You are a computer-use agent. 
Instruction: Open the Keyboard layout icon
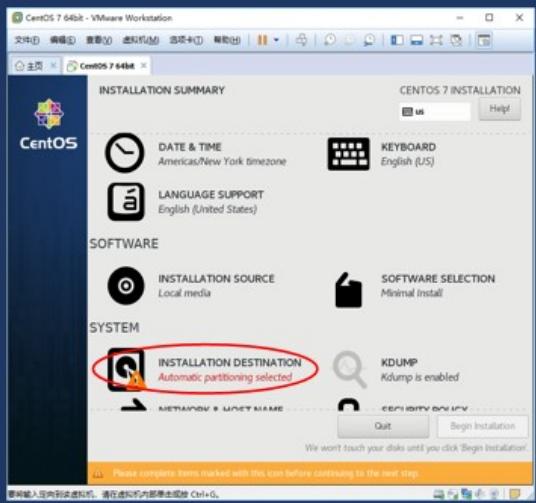coord(348,154)
